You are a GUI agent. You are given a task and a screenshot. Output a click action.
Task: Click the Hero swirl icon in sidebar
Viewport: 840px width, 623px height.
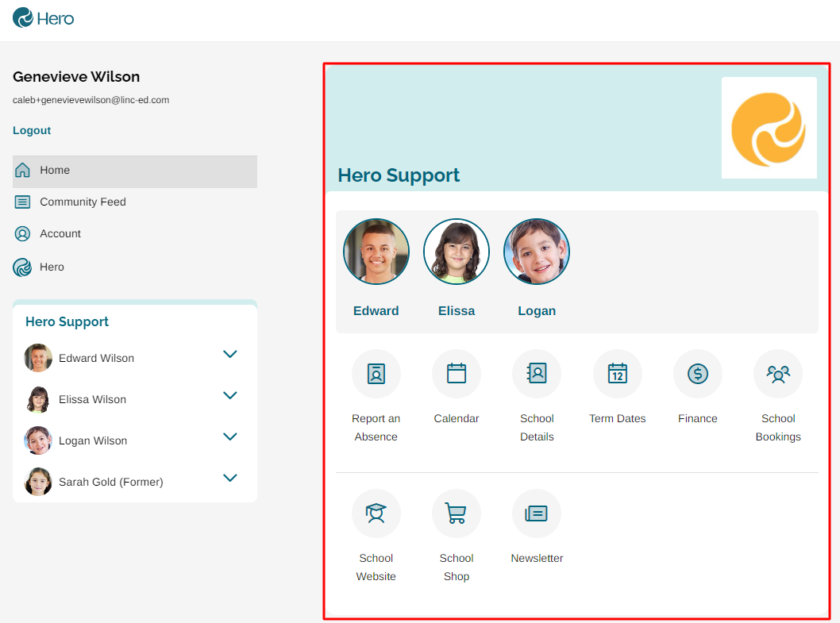pyautogui.click(x=22, y=267)
